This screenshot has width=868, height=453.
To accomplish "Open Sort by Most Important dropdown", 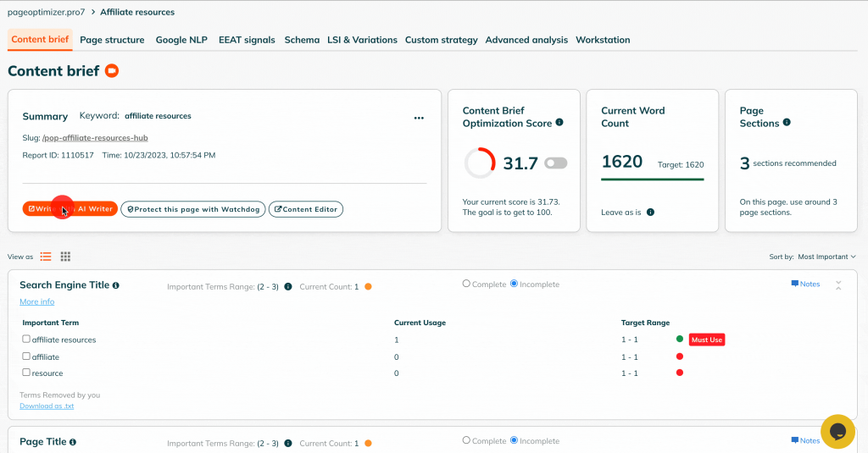I will [x=826, y=257].
